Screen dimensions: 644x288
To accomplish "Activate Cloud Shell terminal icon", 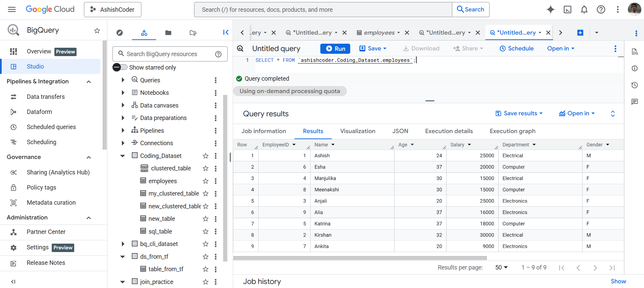I will (567, 9).
